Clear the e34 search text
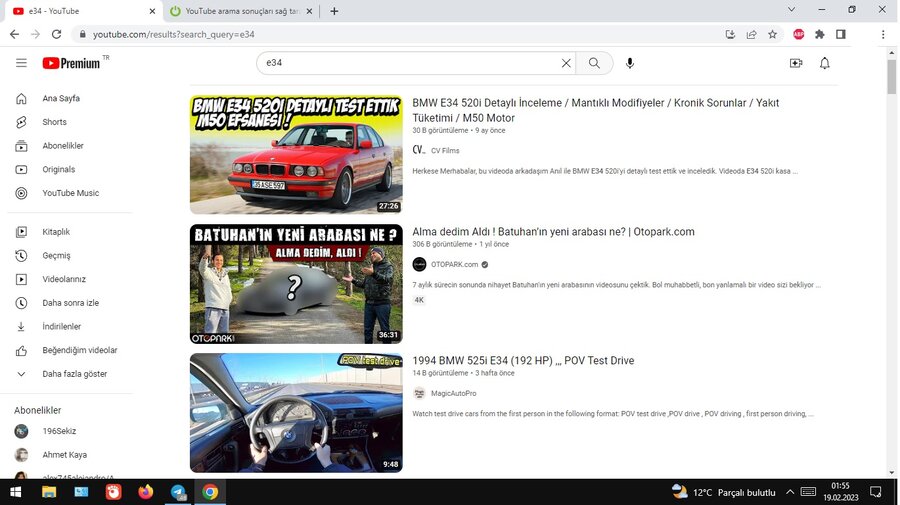 566,63
